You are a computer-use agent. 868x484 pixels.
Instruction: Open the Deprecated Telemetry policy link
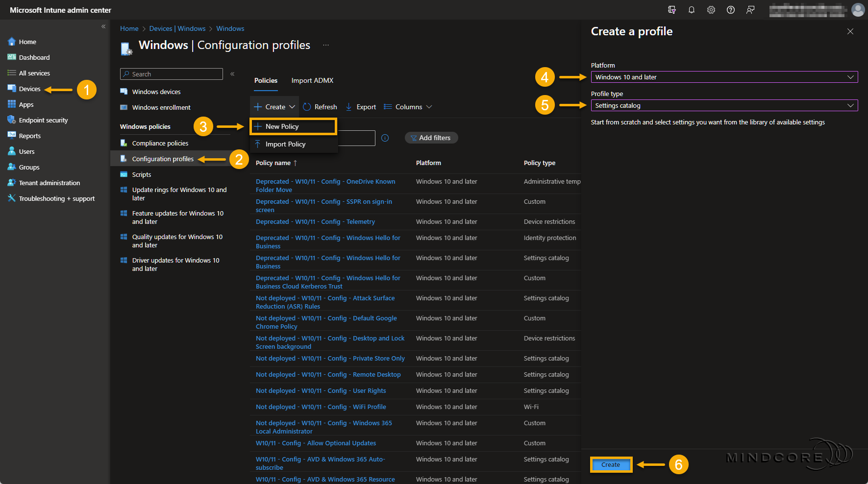point(315,221)
